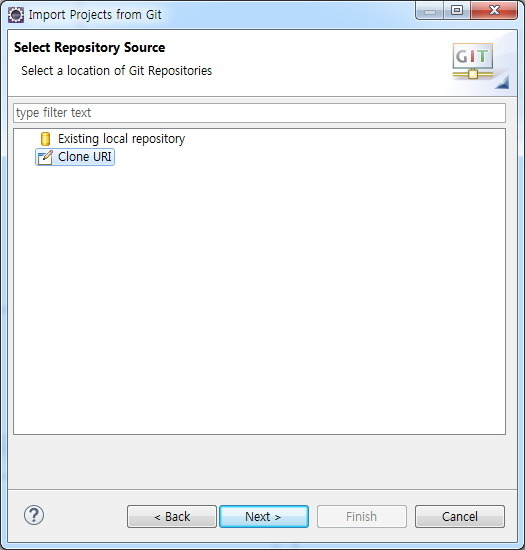Go to the previous page with Back
The height and width of the screenshot is (550, 525).
coord(172,516)
